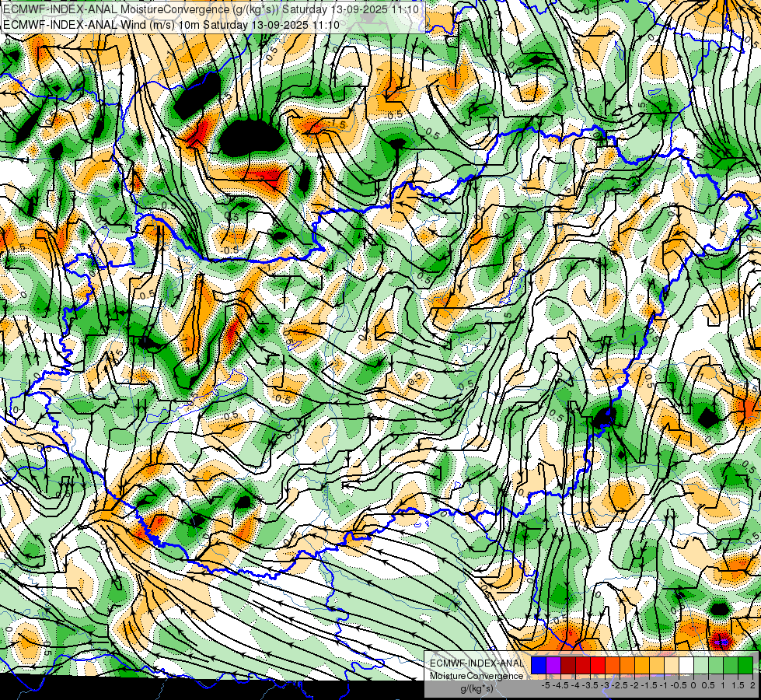Click the purple legend swatch

(553, 665)
